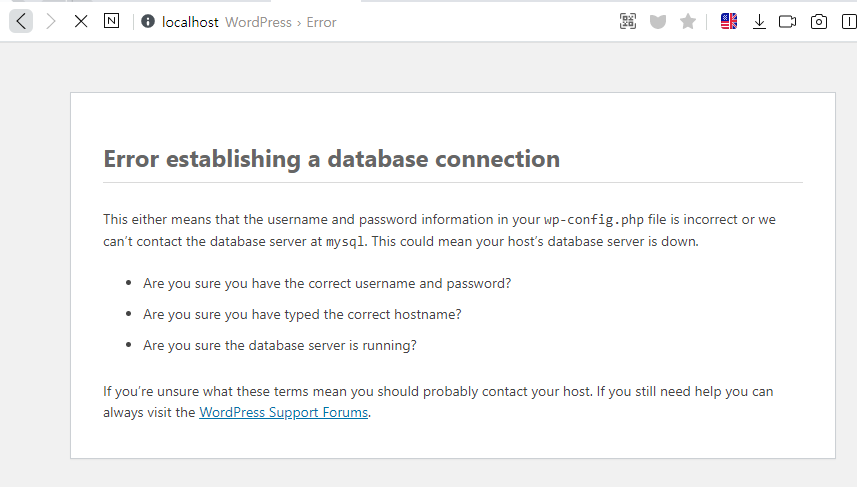Click the database server running bullet
The height and width of the screenshot is (487, 857).
(x=280, y=345)
